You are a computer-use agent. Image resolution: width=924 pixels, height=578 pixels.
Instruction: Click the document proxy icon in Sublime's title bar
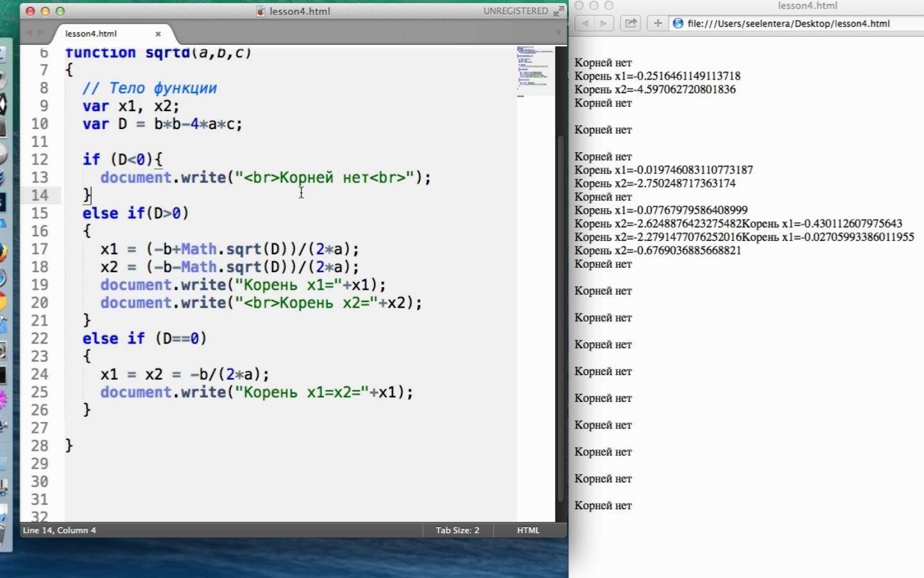pyautogui.click(x=261, y=11)
